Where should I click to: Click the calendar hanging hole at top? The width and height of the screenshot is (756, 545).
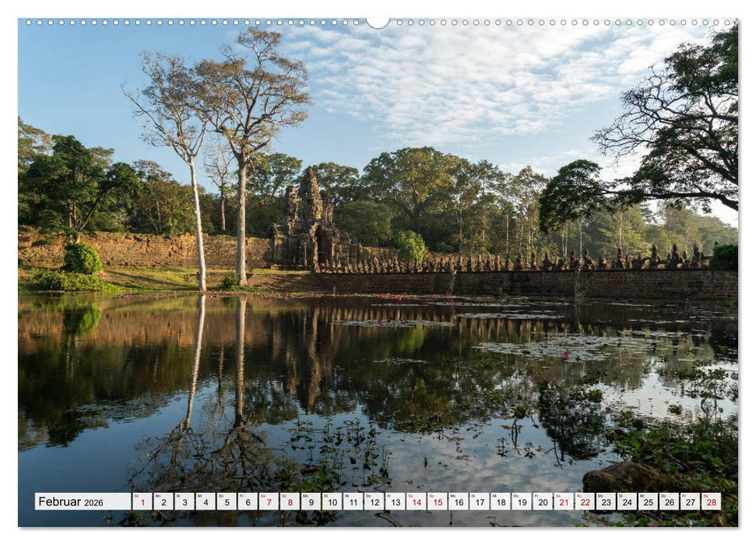tap(378, 22)
